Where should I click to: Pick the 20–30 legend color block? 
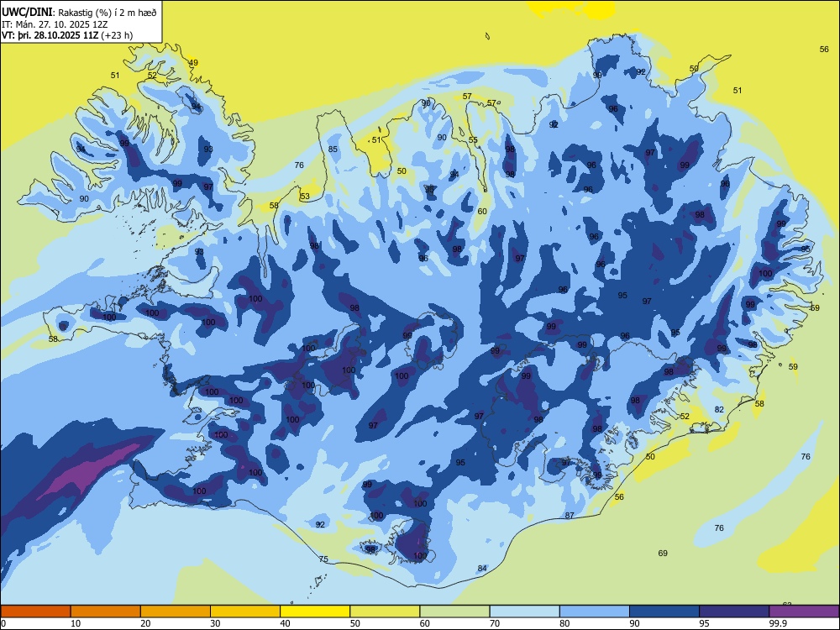176,612
